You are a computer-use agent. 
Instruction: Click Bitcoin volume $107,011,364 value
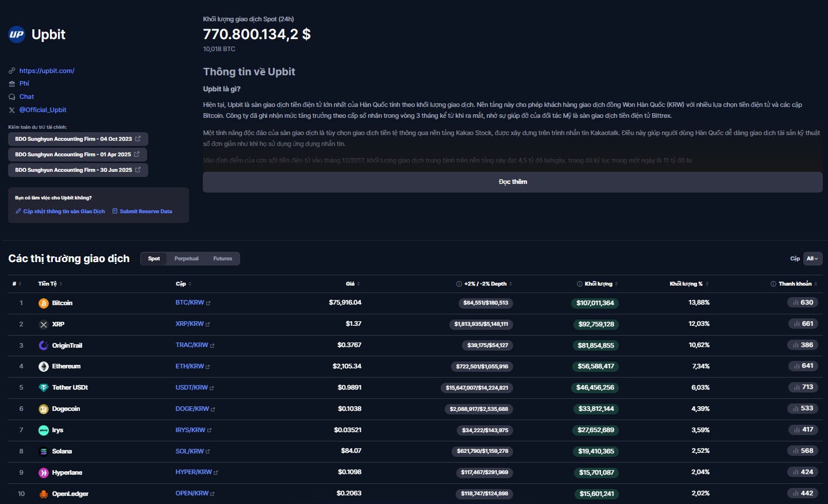pos(595,303)
